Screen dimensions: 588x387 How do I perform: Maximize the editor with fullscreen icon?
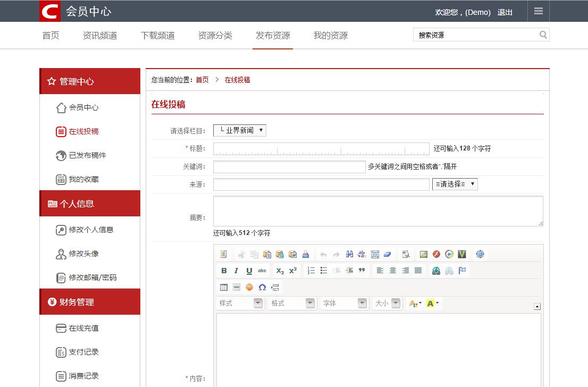480,254
